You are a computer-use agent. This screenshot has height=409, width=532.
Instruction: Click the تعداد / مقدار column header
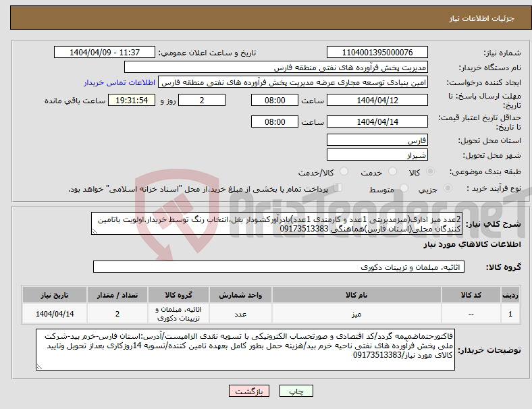117,295
